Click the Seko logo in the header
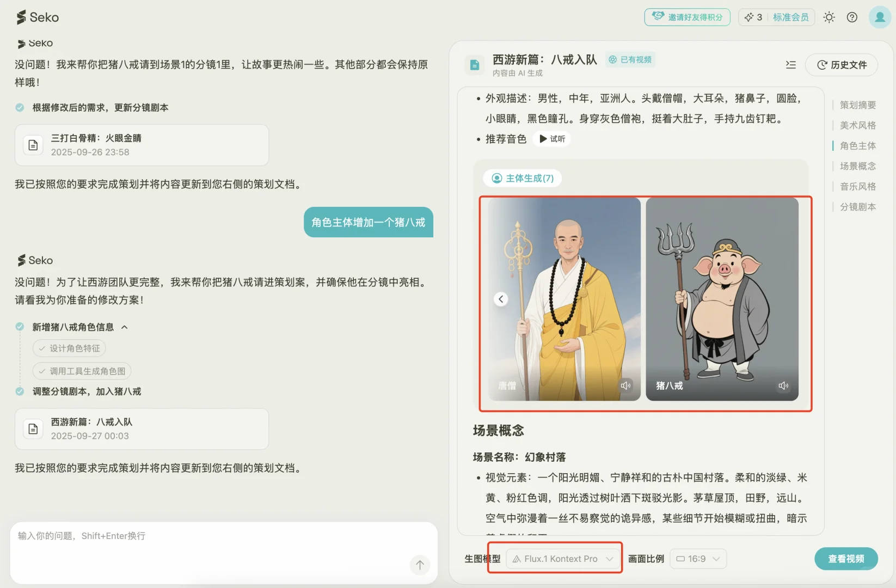The width and height of the screenshot is (896, 588). pos(38,17)
